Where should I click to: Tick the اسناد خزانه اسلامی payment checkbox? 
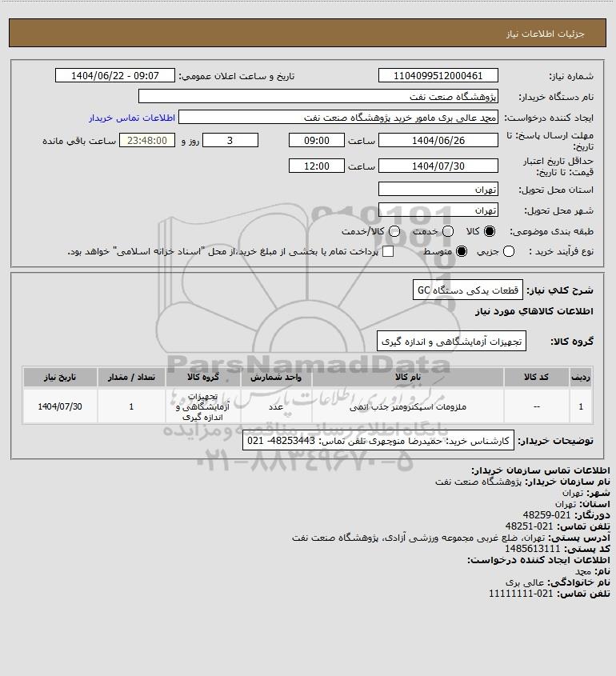(388, 251)
